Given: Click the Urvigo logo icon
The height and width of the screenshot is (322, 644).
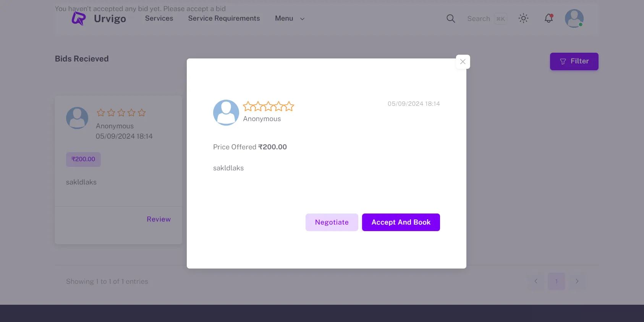Looking at the screenshot, I should click(x=79, y=18).
